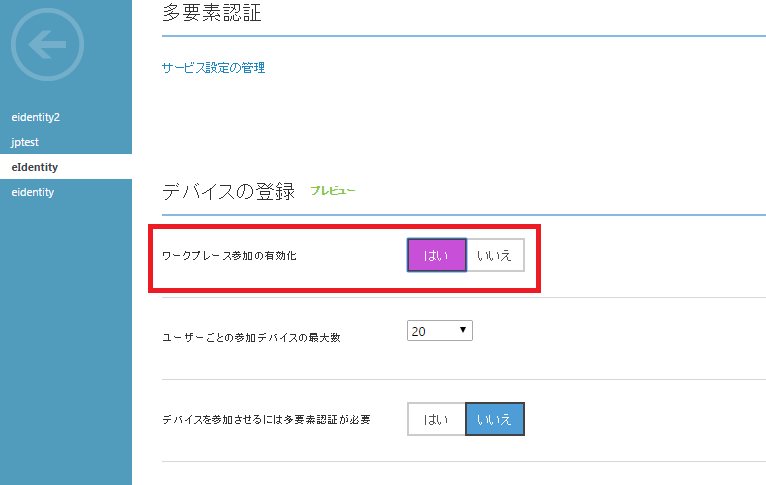Click the dropdown arrow beside value 20

(x=463, y=330)
